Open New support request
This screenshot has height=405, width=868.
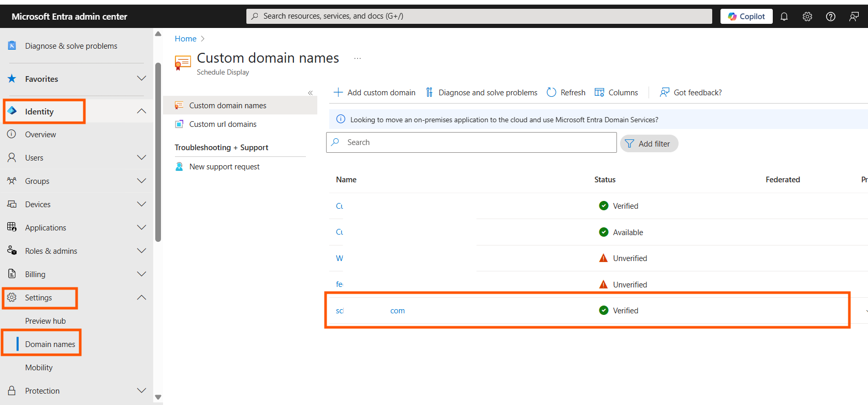pyautogui.click(x=224, y=167)
